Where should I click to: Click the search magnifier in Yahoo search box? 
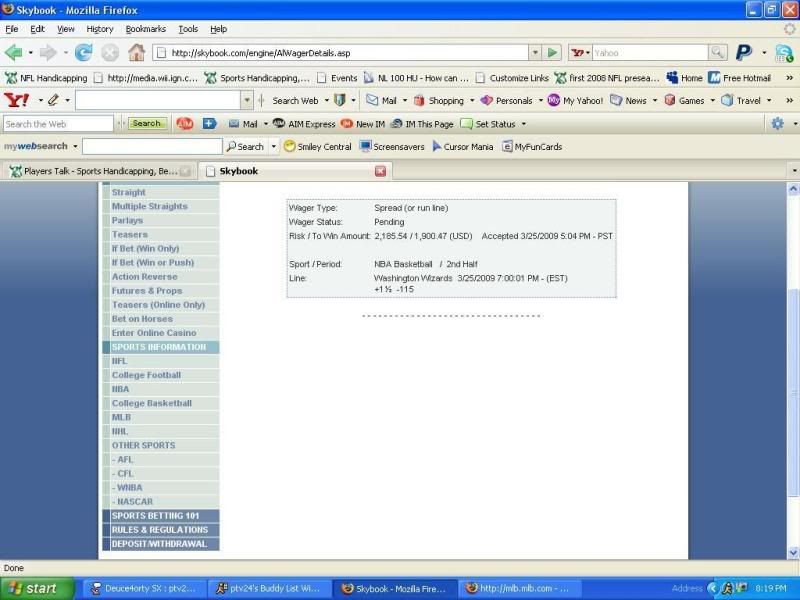pos(717,53)
